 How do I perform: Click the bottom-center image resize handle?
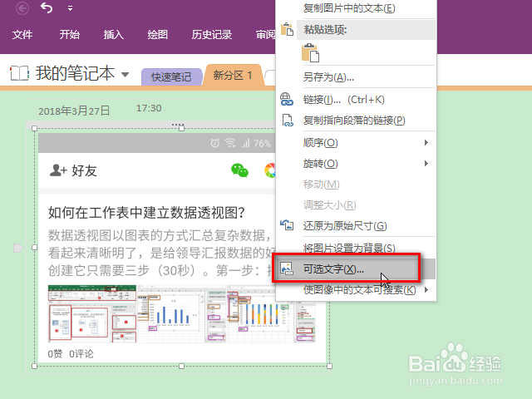pos(182,366)
